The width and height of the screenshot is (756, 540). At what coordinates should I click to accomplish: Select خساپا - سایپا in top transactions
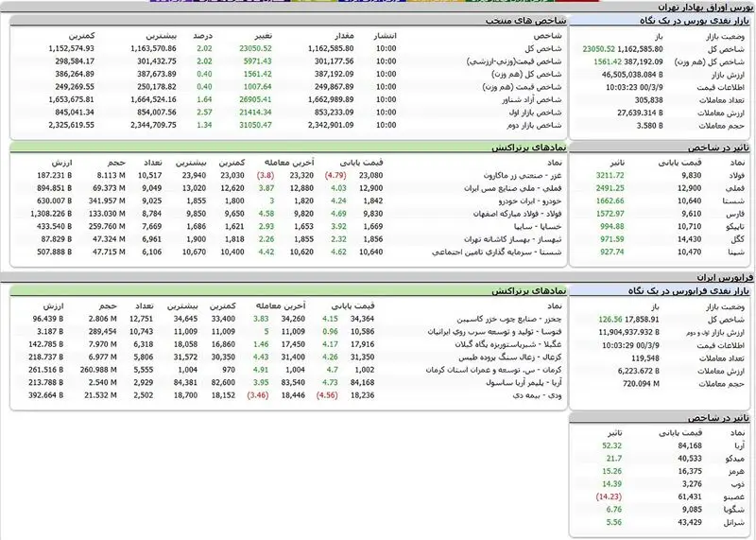point(538,226)
